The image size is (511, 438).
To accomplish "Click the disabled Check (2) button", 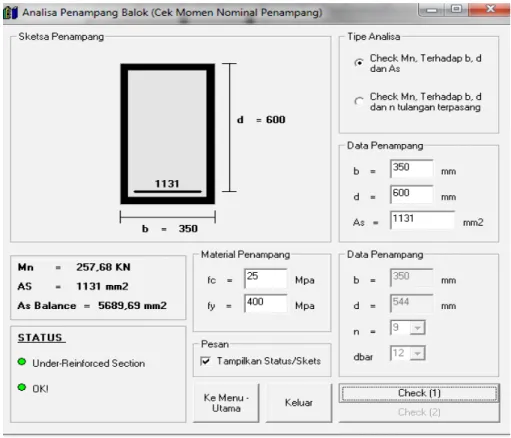I will (x=419, y=412).
